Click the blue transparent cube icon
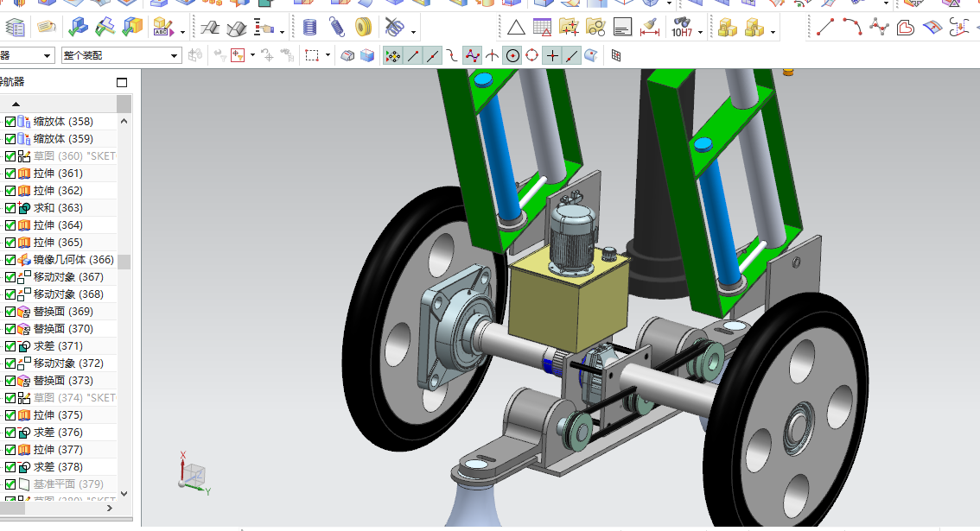 coord(367,55)
